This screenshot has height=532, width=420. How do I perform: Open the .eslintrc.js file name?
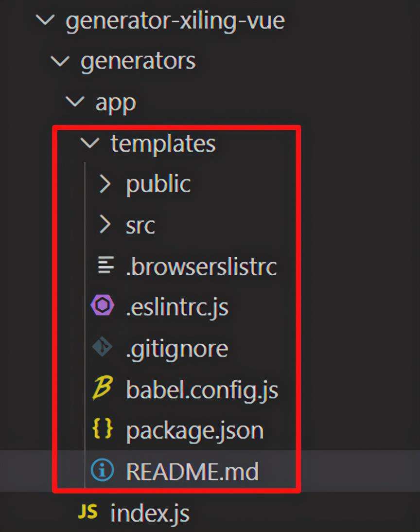point(177,307)
